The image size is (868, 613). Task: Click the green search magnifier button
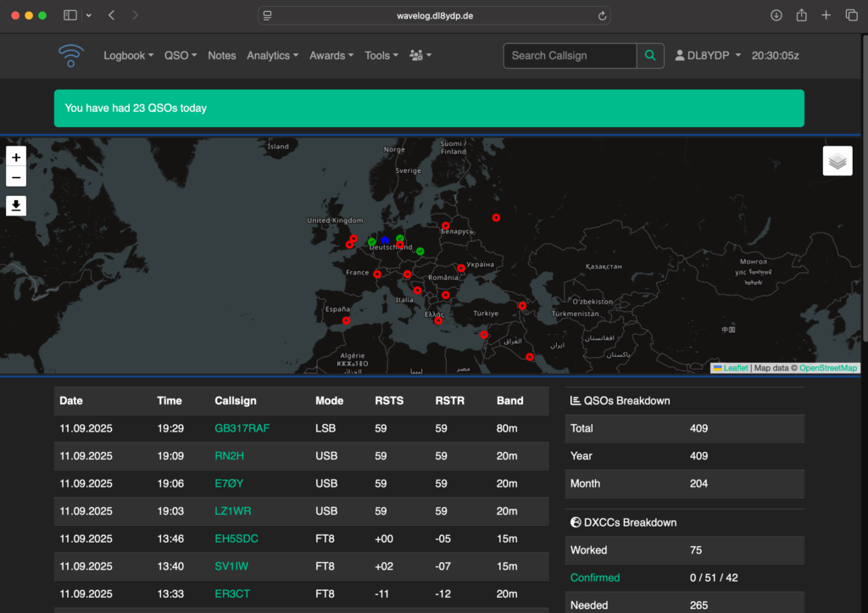650,56
